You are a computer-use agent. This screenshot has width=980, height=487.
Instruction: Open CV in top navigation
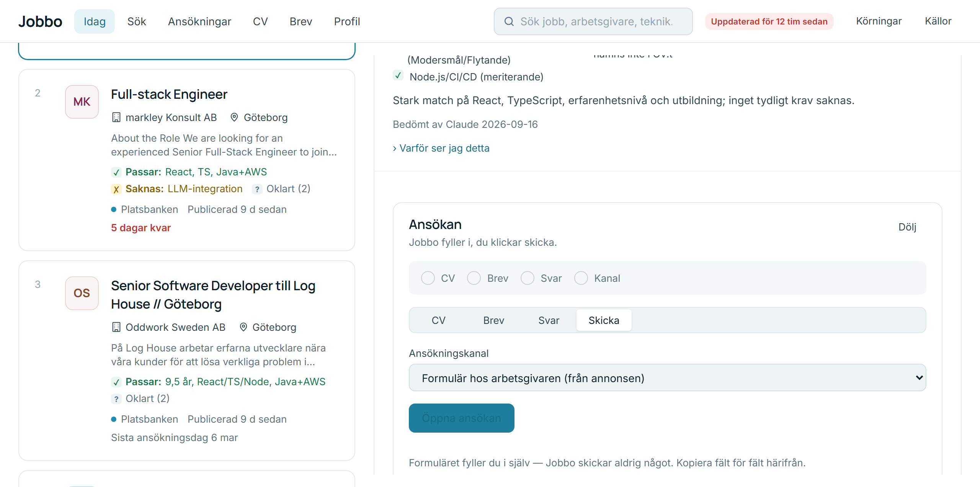click(x=260, y=21)
